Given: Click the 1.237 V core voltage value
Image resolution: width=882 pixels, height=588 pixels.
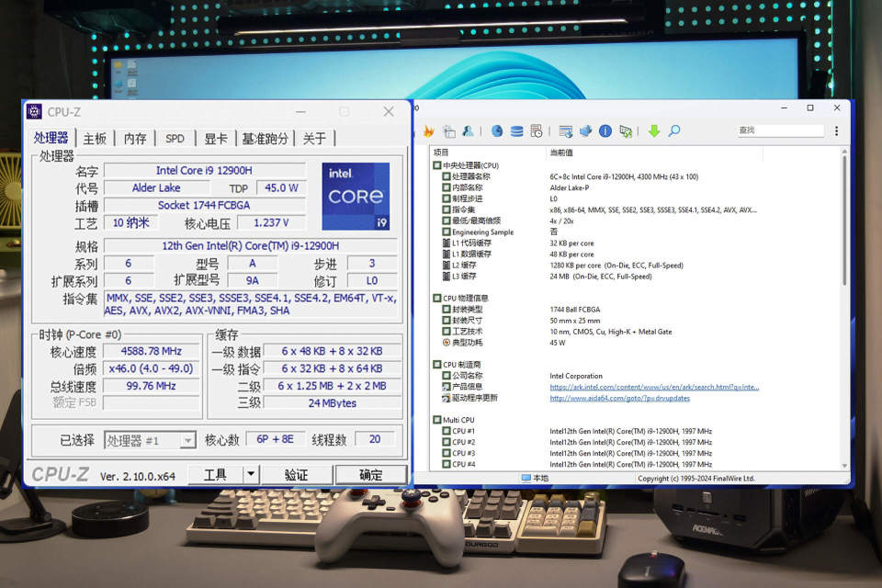Looking at the screenshot, I should click(271, 223).
